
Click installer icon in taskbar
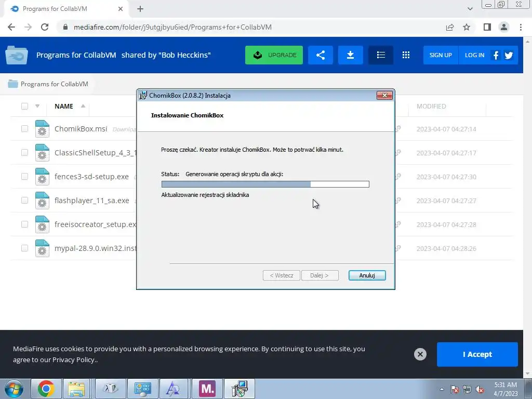[240, 389]
